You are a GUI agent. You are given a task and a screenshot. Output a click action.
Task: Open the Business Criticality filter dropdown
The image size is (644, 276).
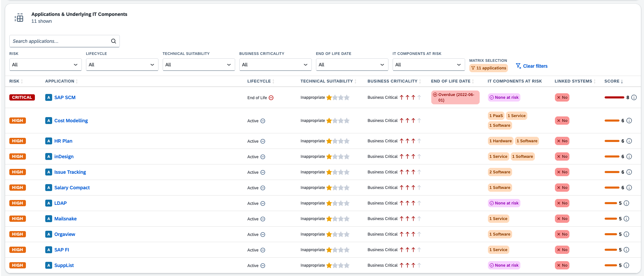tap(275, 65)
